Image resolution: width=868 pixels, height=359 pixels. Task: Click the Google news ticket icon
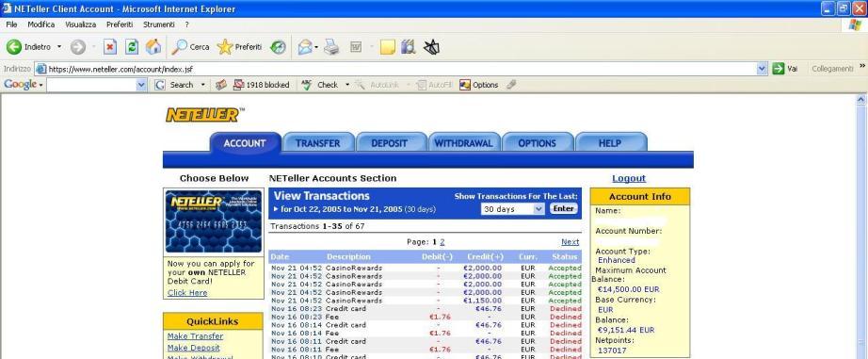tap(221, 85)
